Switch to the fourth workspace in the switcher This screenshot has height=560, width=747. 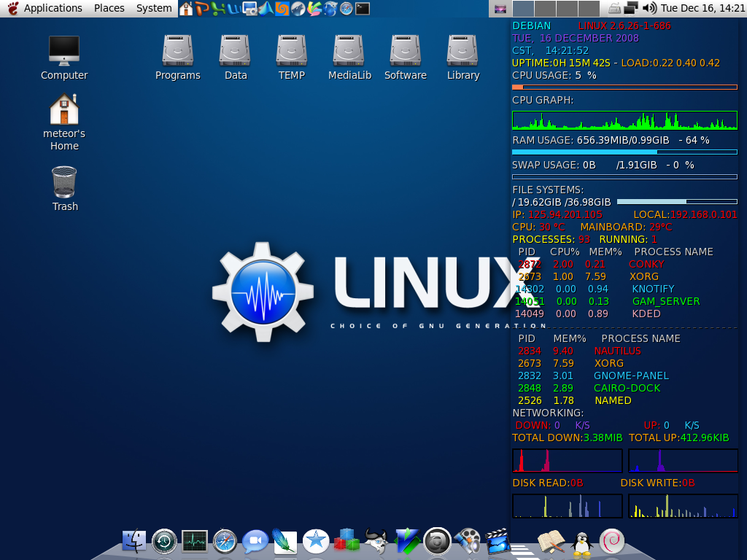click(589, 9)
